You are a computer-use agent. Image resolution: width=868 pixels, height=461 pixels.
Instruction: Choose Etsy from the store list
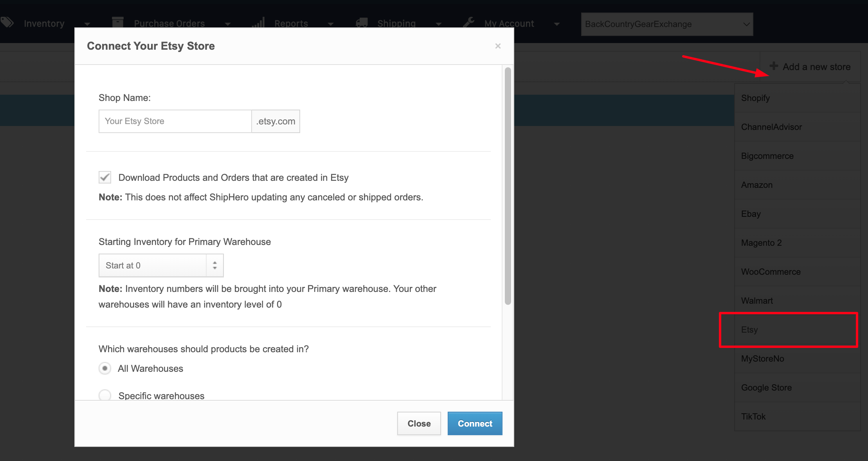[797, 330]
